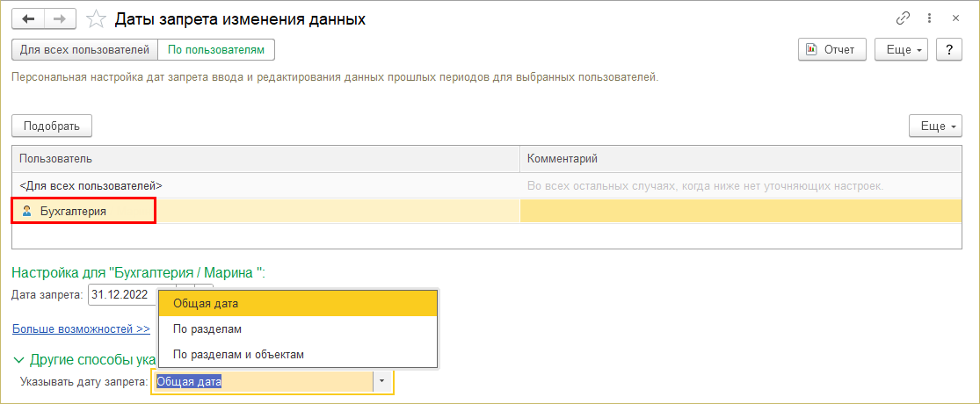Collapse the 'Другие способы' section
Viewport: 980px width, 404px height.
click(x=19, y=359)
